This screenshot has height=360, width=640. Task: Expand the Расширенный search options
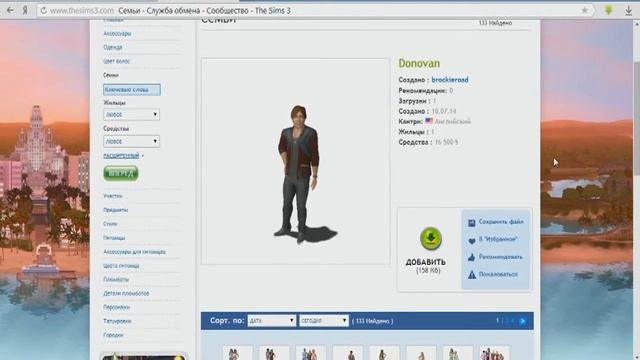(x=122, y=156)
